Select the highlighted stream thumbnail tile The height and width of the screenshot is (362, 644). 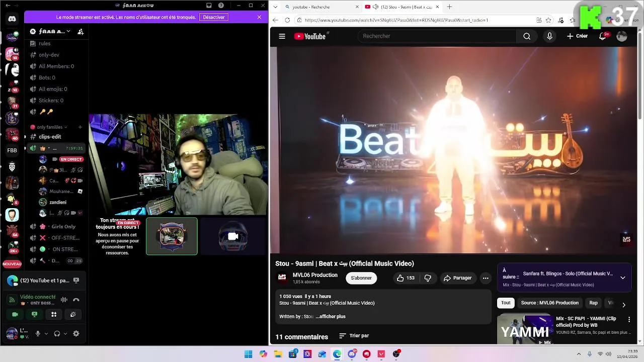tap(172, 236)
